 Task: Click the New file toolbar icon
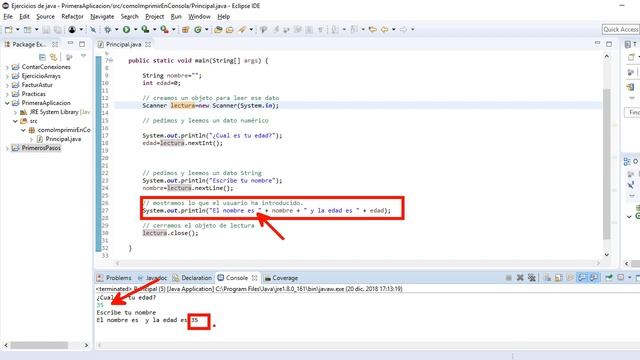8,29
